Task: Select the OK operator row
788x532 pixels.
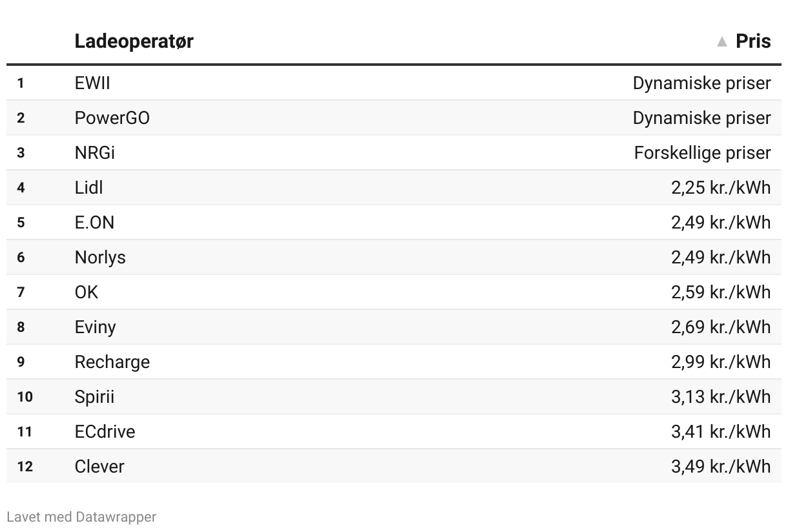Action: [x=394, y=292]
